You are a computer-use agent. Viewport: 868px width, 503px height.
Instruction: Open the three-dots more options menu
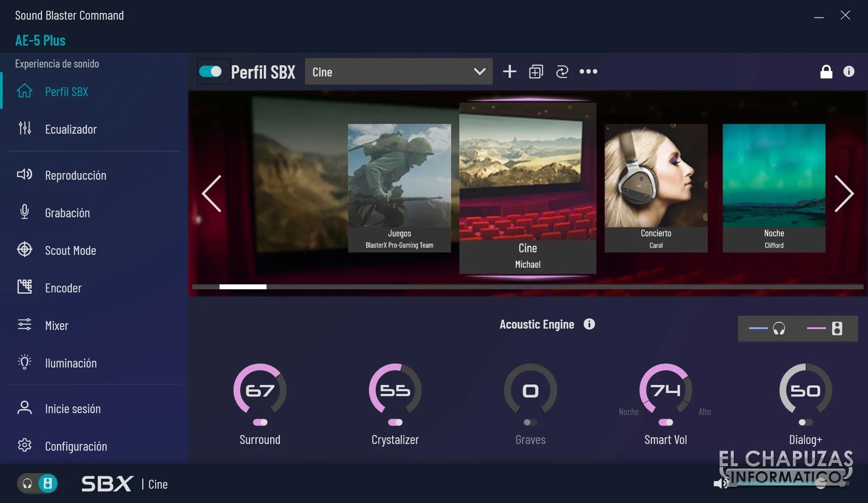[588, 72]
